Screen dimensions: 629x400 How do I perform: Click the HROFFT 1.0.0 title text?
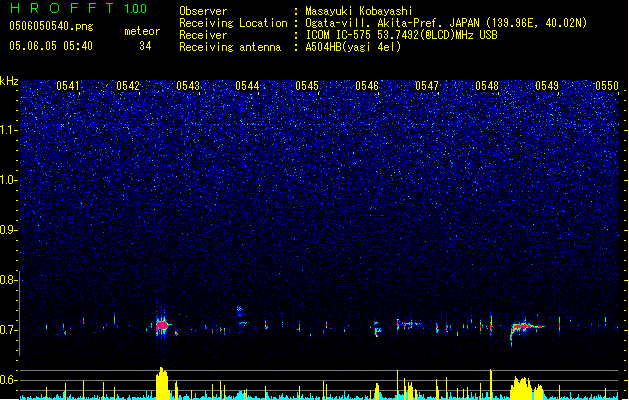(x=78, y=8)
